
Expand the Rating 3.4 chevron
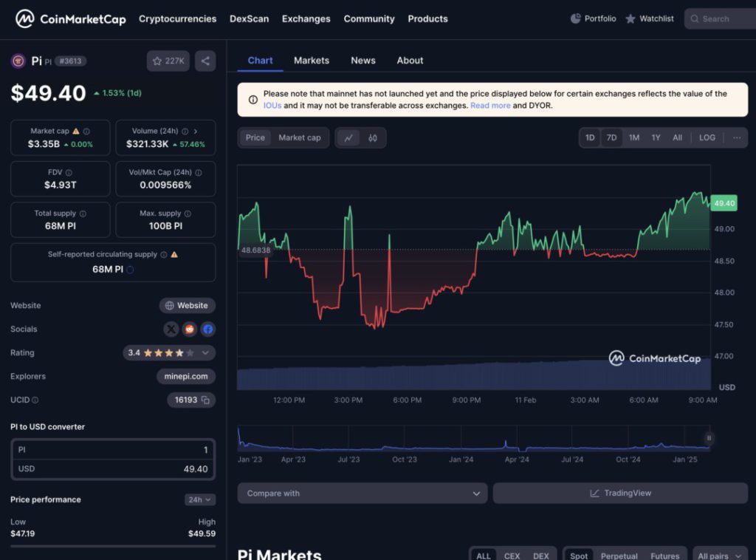point(205,352)
